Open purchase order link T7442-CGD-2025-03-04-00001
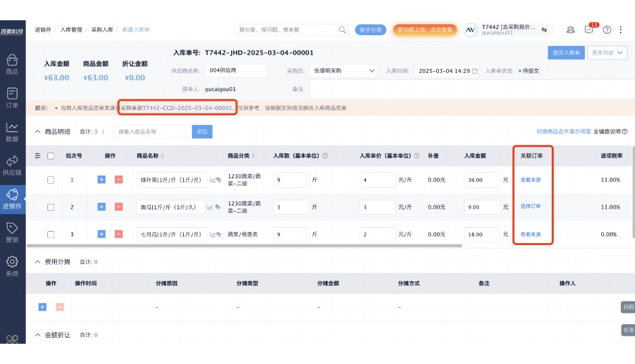 pos(187,108)
